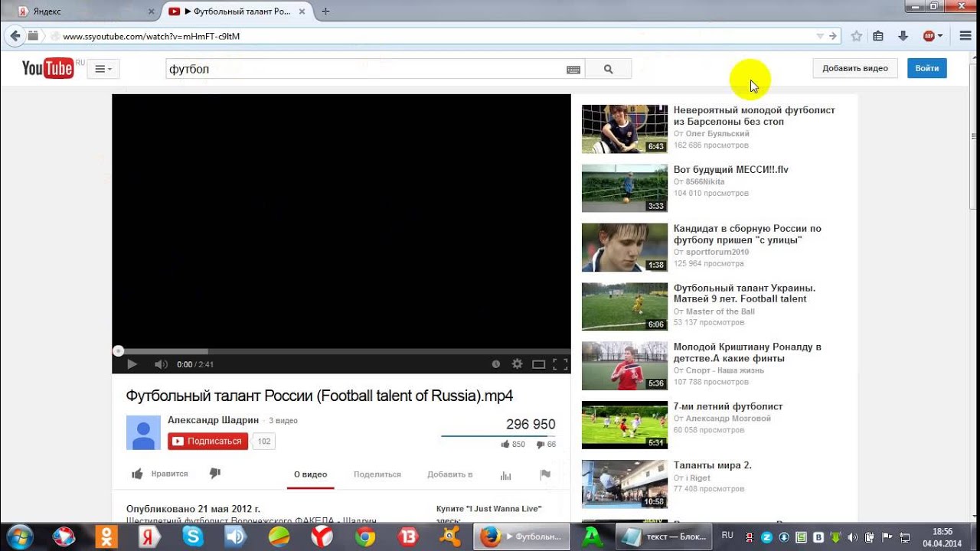
Task: Like the video with Нравится
Action: coord(160,474)
